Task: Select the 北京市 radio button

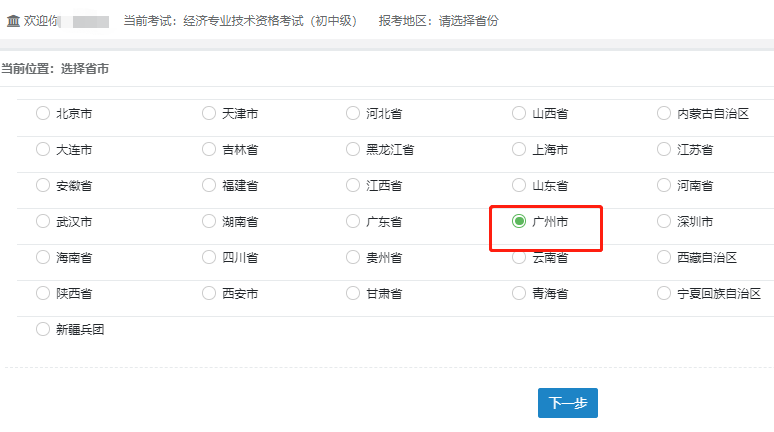Action: (42, 113)
